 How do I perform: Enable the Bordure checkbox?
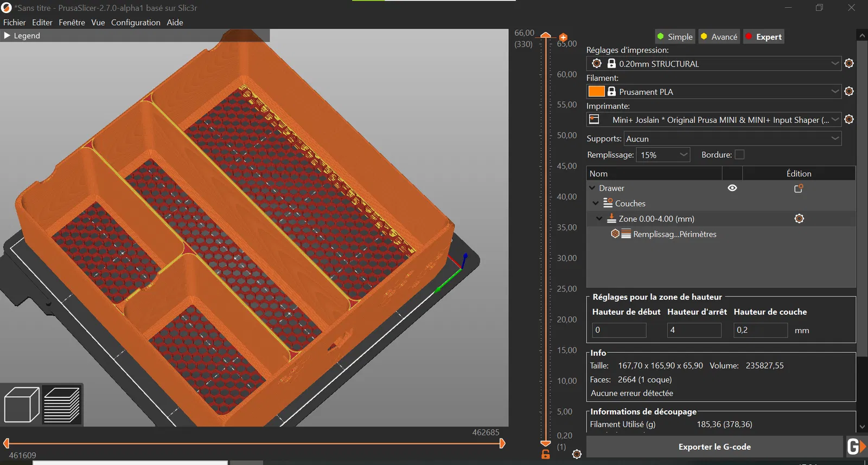739,154
